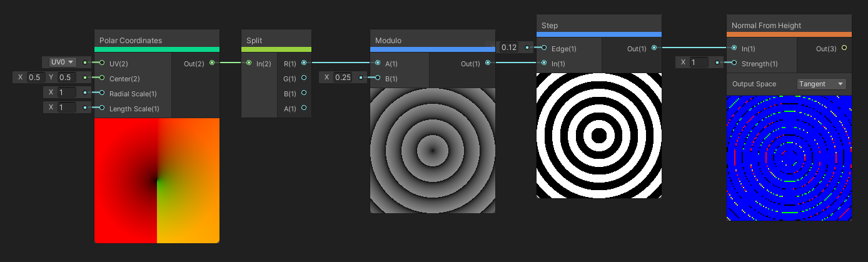The width and height of the screenshot is (868, 262).
Task: Click the Center X field showing 0.5
Action: [34, 77]
